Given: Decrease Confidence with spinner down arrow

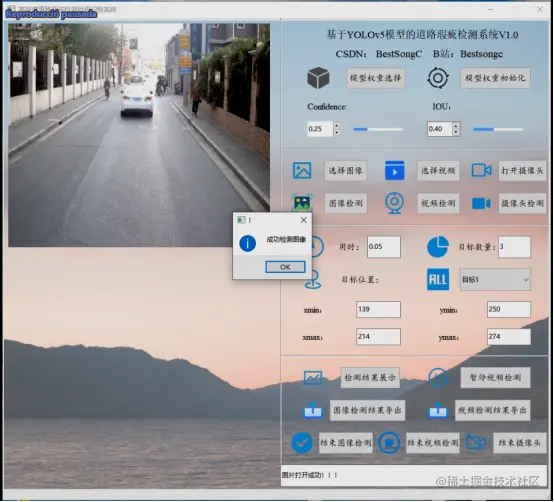Looking at the screenshot, I should [x=337, y=132].
